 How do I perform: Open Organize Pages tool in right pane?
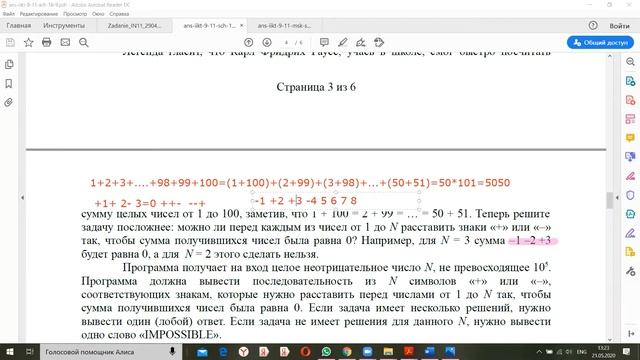click(x=630, y=119)
